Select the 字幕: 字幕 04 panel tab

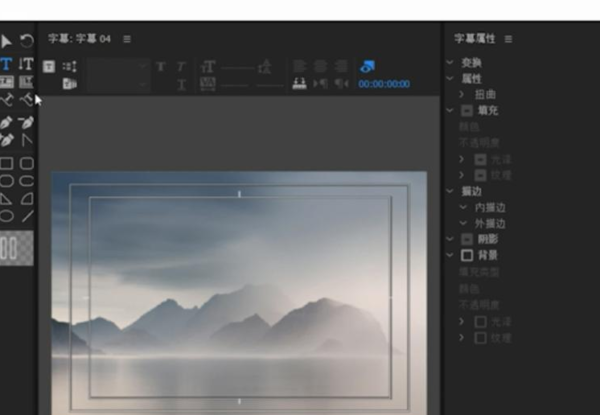[80, 39]
